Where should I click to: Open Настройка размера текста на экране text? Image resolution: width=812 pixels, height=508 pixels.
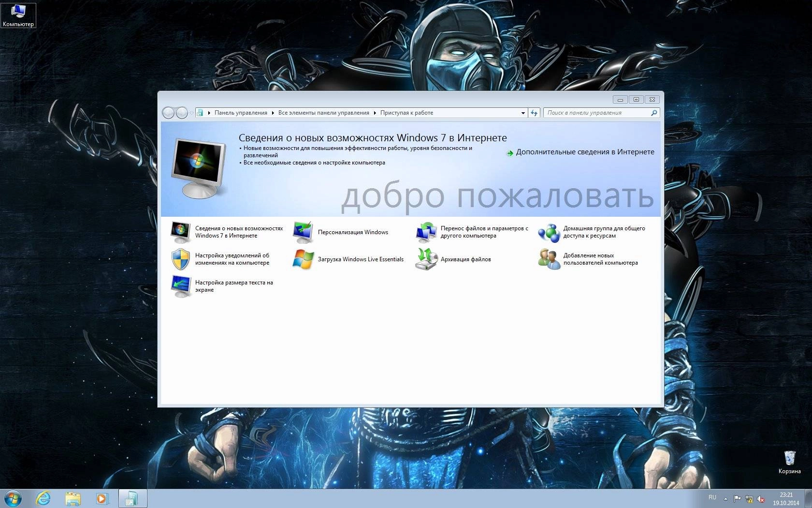(234, 286)
